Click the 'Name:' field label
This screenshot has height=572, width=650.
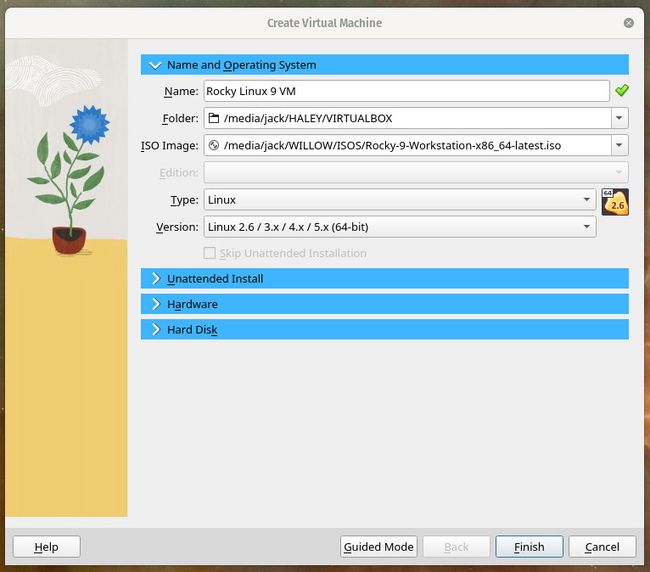181,91
